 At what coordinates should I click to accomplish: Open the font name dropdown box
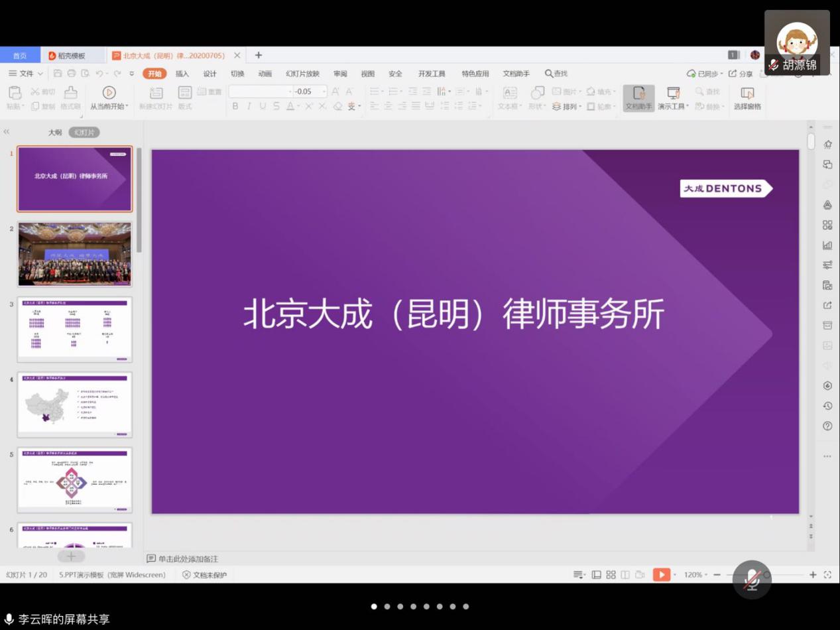(x=261, y=92)
